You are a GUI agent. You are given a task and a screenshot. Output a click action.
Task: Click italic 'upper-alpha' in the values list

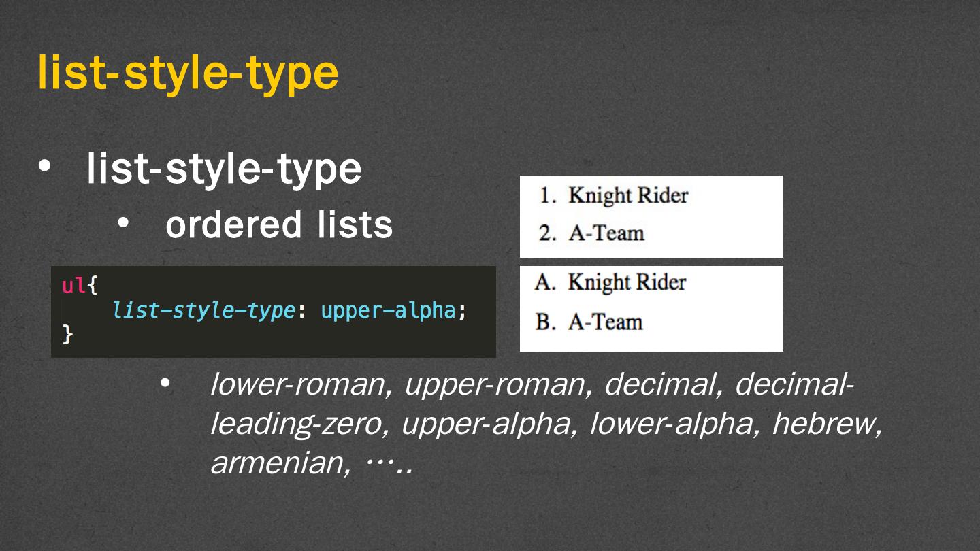487,424
